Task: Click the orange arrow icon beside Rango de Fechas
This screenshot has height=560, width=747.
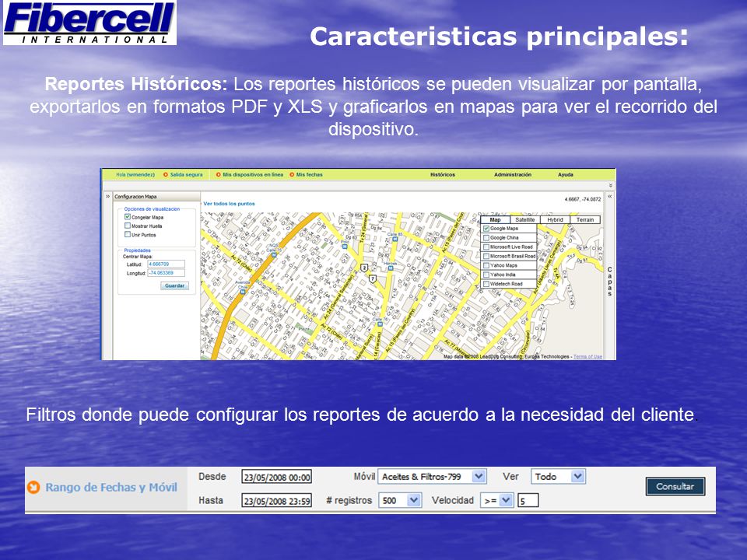Action: pyautogui.click(x=33, y=487)
